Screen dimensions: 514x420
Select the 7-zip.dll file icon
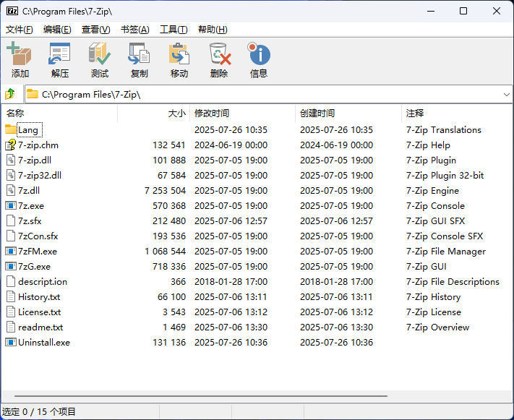pyautogui.click(x=11, y=160)
